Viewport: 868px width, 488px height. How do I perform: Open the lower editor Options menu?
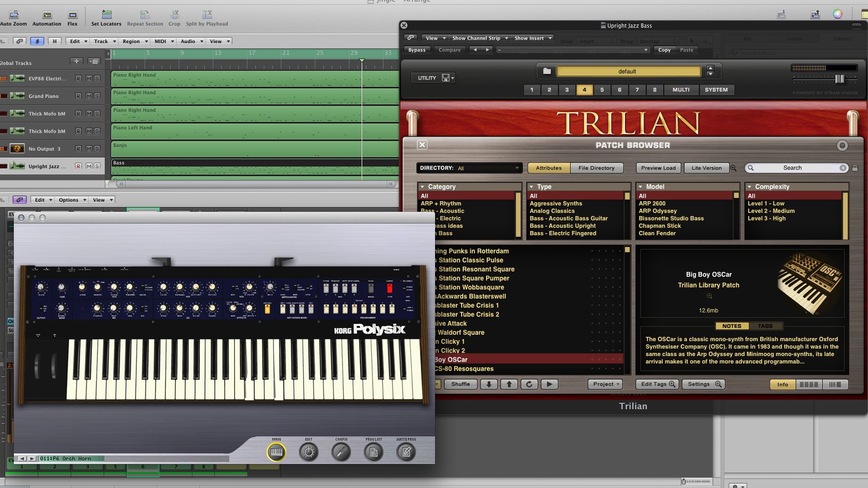[72, 200]
